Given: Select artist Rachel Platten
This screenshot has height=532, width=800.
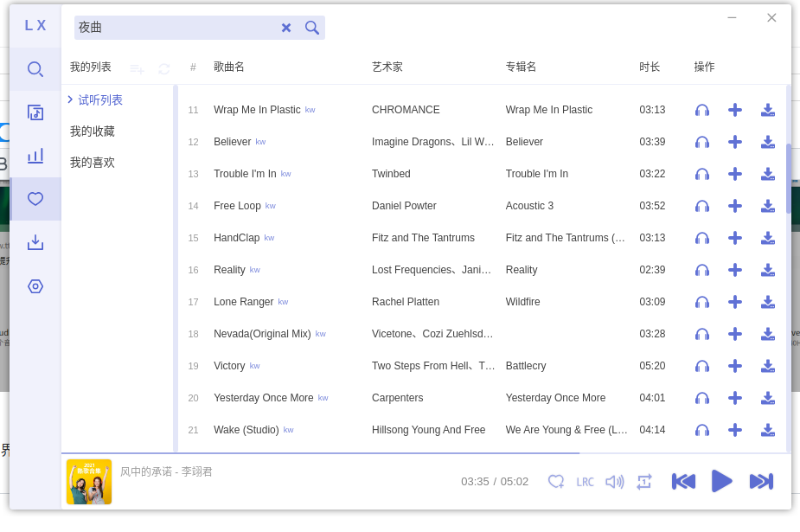Looking at the screenshot, I should pyautogui.click(x=406, y=302).
